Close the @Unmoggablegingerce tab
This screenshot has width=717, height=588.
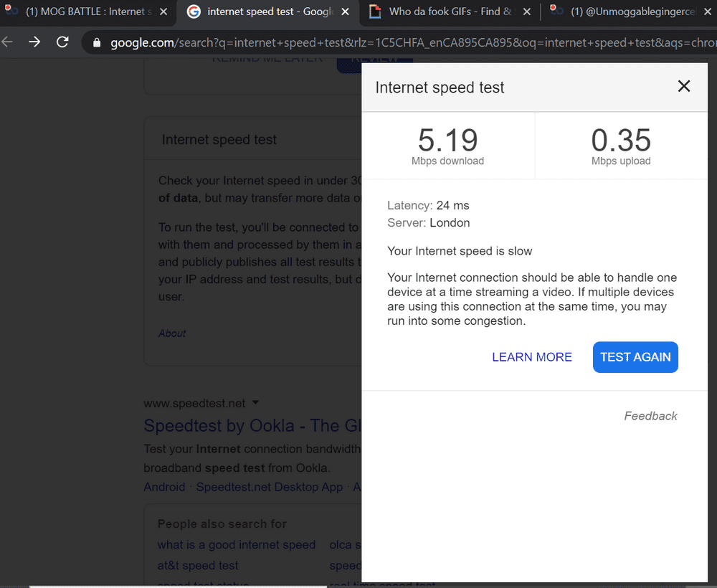708,12
